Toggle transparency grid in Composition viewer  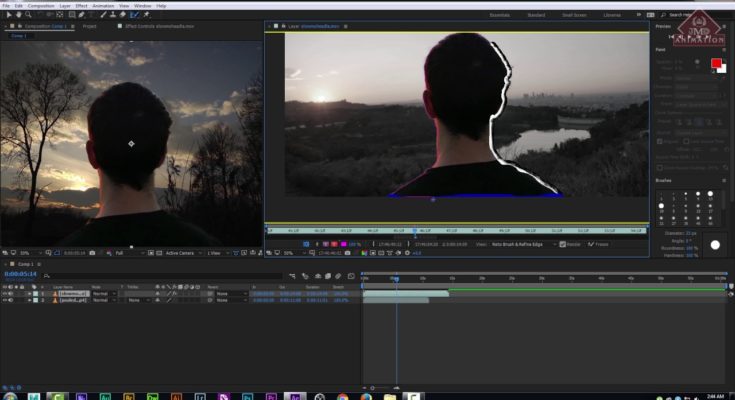pos(159,253)
